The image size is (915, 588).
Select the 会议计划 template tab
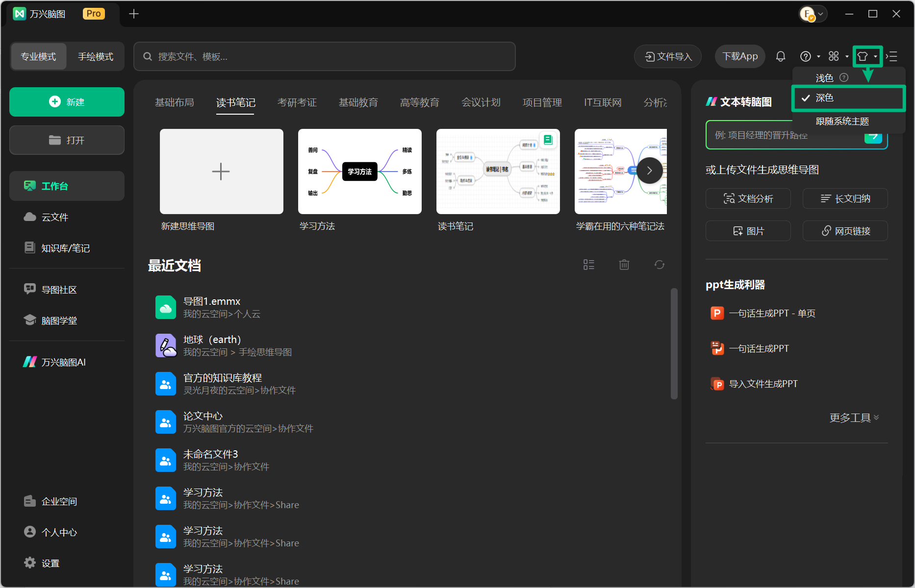[x=481, y=102]
